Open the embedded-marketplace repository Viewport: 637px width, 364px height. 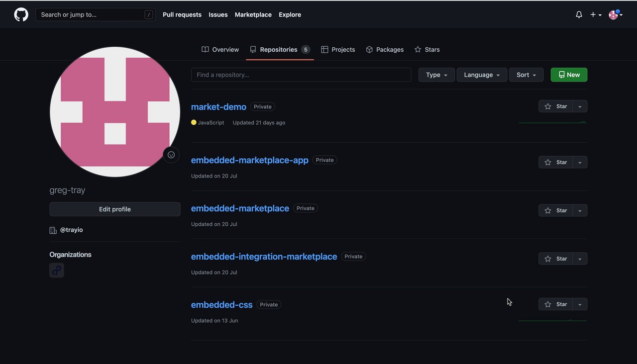tap(240, 208)
